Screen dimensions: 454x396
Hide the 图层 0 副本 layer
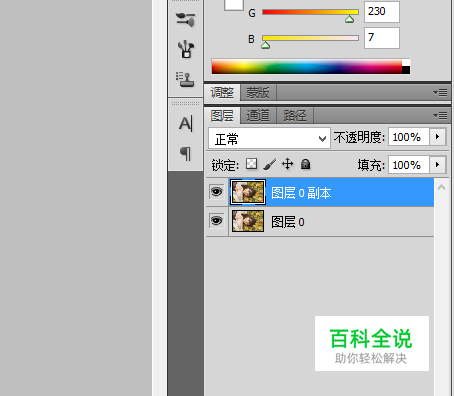pyautogui.click(x=217, y=192)
